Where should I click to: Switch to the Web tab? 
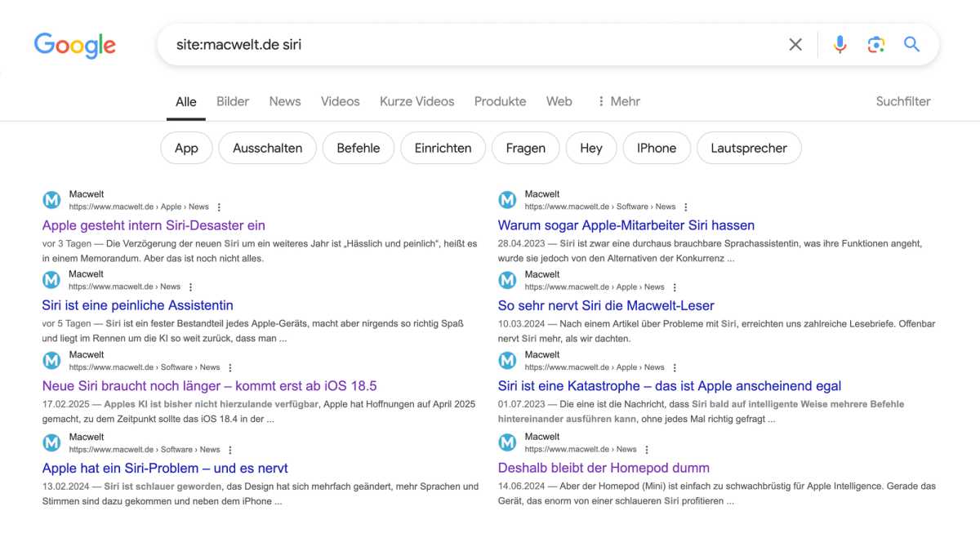coord(559,101)
